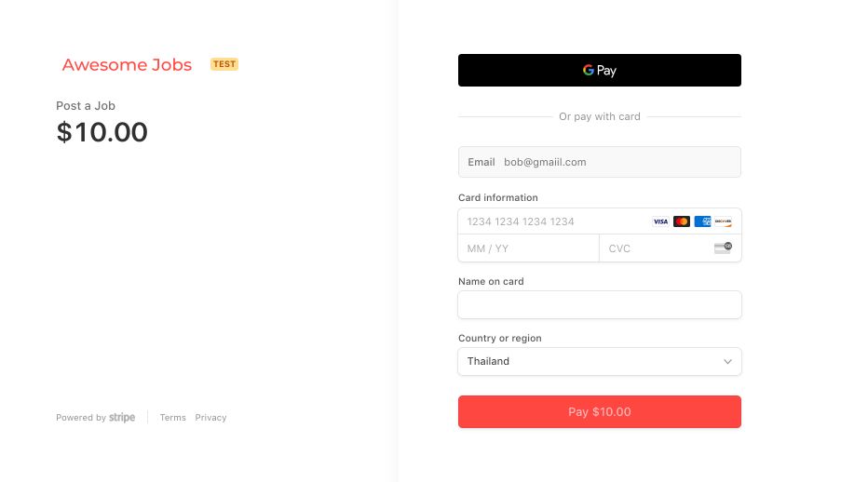Click the Stripe logo in footer
868x482 pixels.
[x=122, y=418]
